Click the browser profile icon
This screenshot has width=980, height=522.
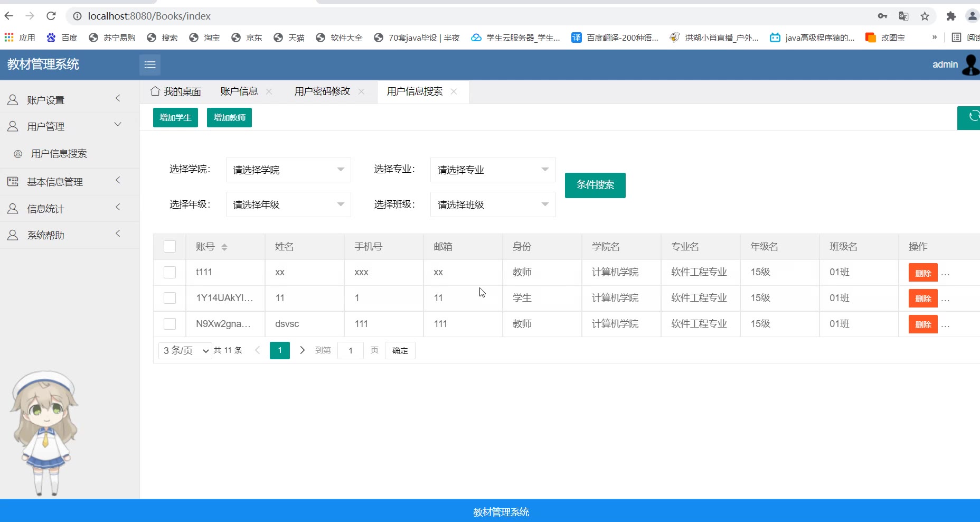point(972,16)
